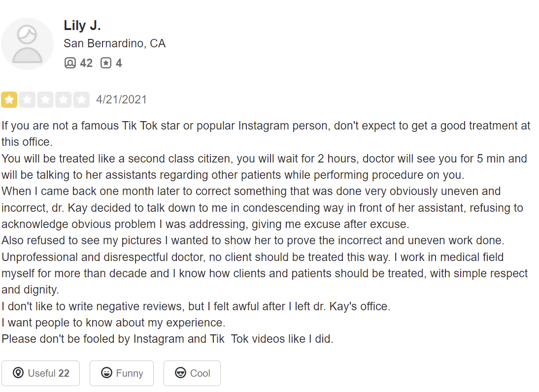This screenshot has height=392, width=539.
Task: Click the review date 4/21/2021
Action: (x=121, y=99)
